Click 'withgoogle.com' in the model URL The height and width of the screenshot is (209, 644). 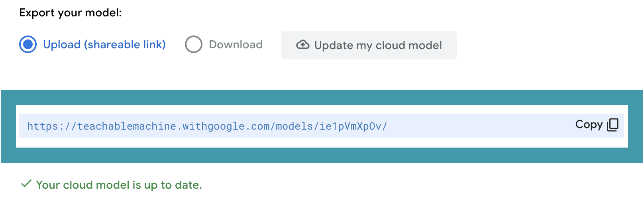click(226, 126)
